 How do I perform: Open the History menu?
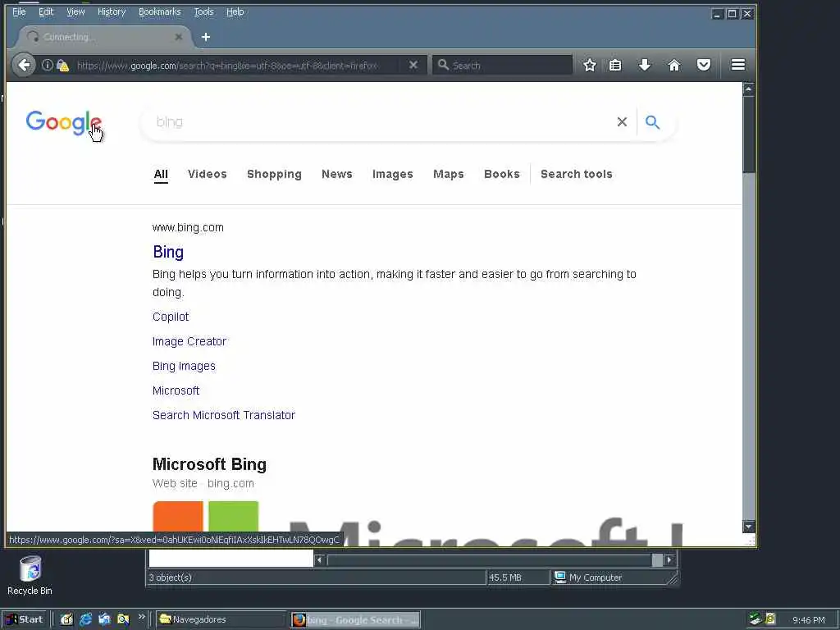point(112,11)
